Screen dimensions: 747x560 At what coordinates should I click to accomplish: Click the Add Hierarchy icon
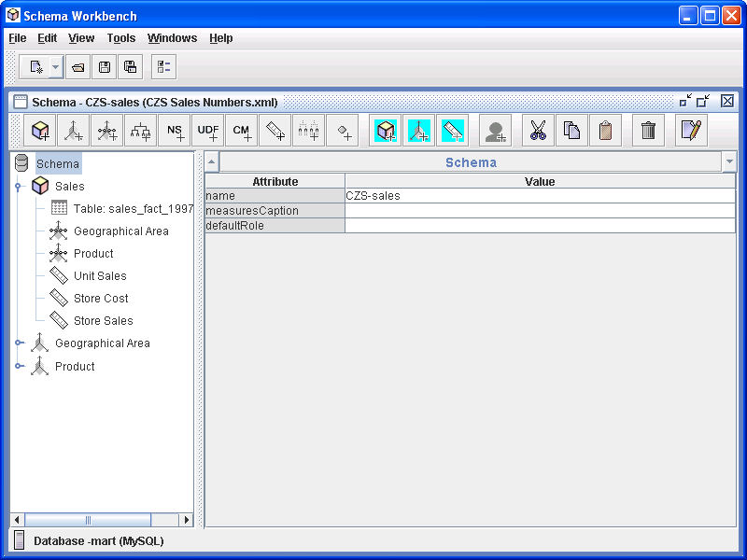pos(141,130)
